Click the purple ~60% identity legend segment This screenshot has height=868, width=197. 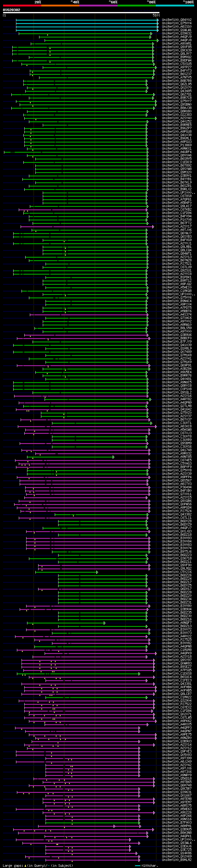[x=98, y=6]
